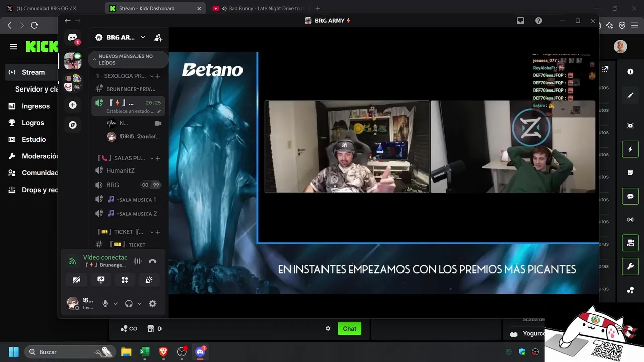Reload the browser page
The width and height of the screenshot is (644, 362).
(x=34, y=25)
